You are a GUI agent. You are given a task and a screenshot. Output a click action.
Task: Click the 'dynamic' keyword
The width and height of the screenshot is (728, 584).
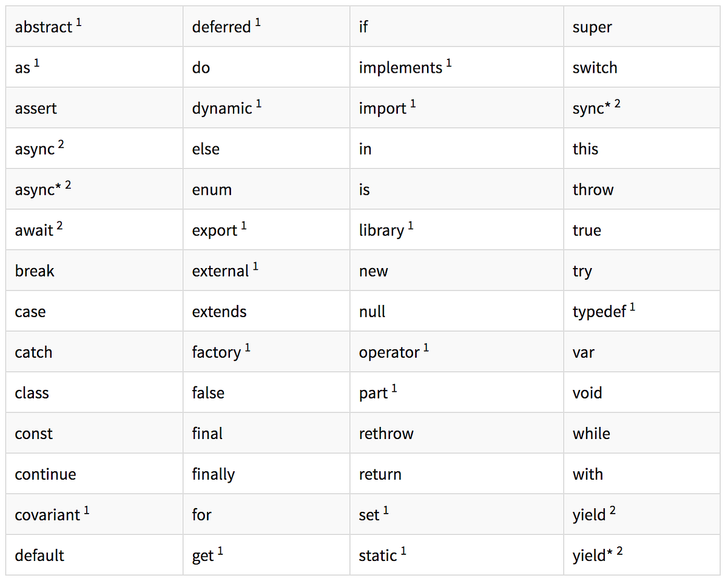click(222, 109)
